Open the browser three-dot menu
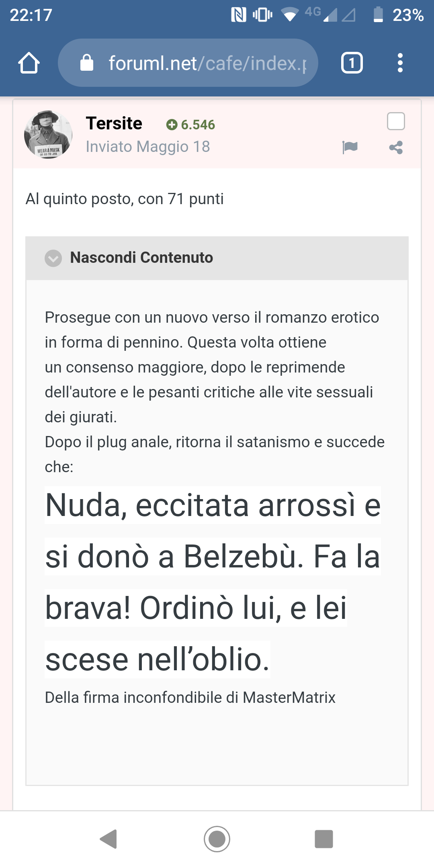The image size is (434, 868). (400, 63)
